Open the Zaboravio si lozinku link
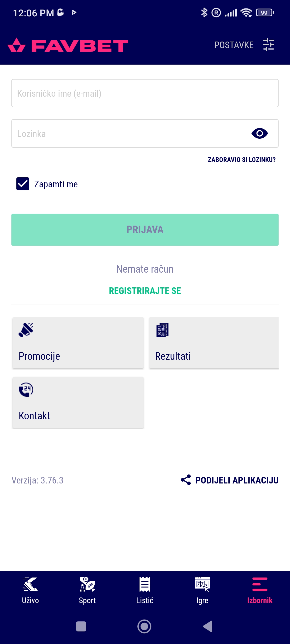The height and width of the screenshot is (644, 290). [x=241, y=160]
